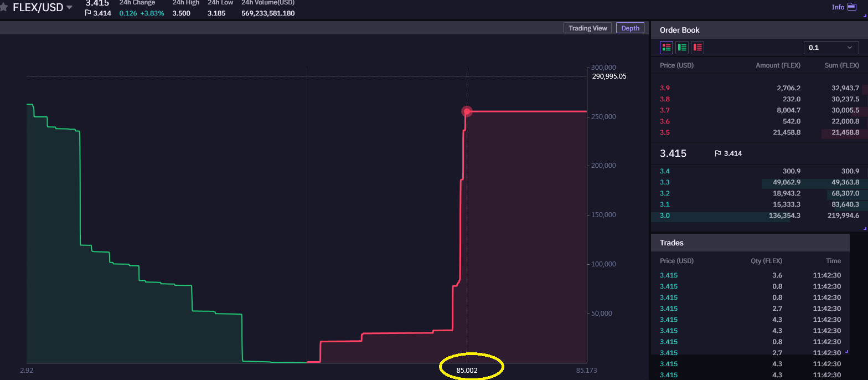This screenshot has width=868, height=380.
Task: Add FLEX/USD to favorites with star icon
Action: (x=4, y=7)
